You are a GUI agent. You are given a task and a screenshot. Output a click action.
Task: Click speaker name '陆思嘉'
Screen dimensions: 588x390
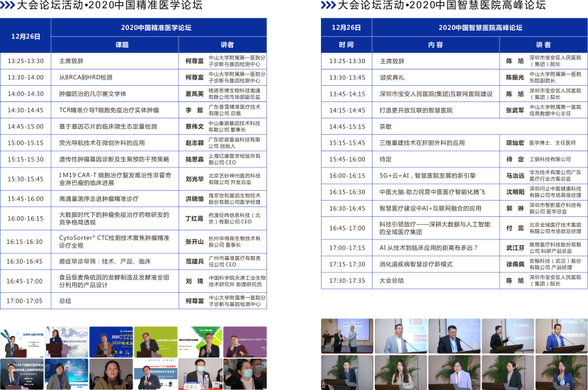coord(195,159)
